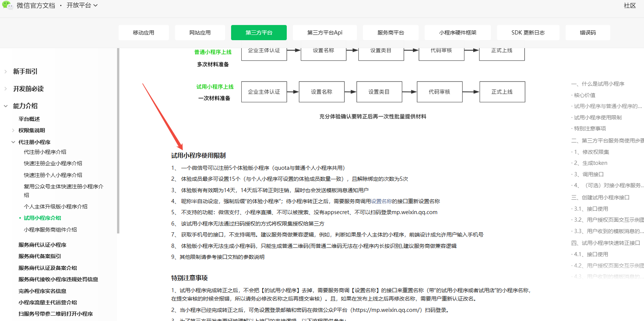Expand the 开发前必读 section chevron
The width and height of the screenshot is (644, 321).
pyautogui.click(x=6, y=89)
